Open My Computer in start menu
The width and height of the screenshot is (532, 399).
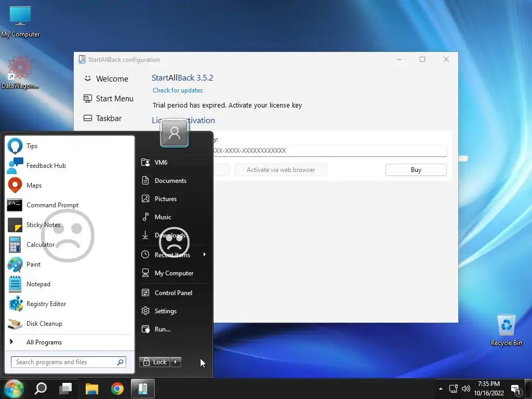point(174,273)
